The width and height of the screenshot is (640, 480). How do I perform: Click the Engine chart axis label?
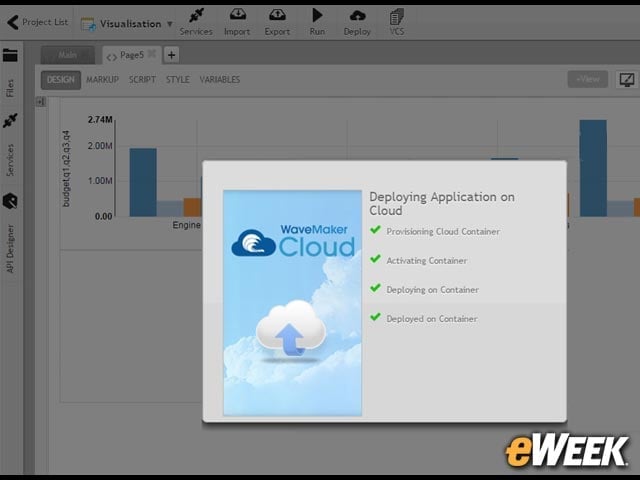pyautogui.click(x=187, y=225)
